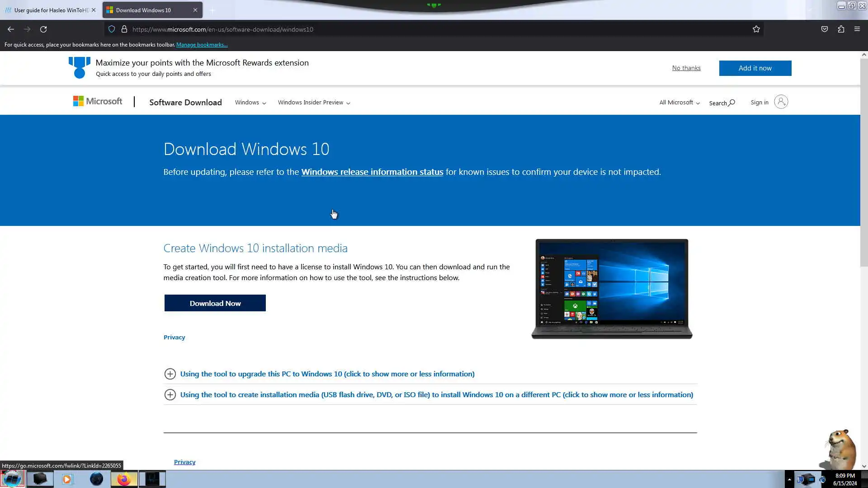Go back using the back arrow
This screenshot has width=868, height=488.
pos(11,29)
